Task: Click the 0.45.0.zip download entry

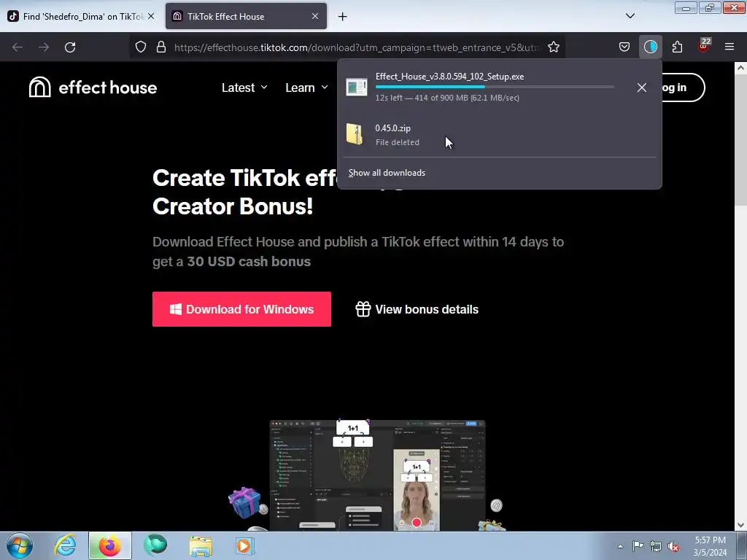Action: (499, 134)
